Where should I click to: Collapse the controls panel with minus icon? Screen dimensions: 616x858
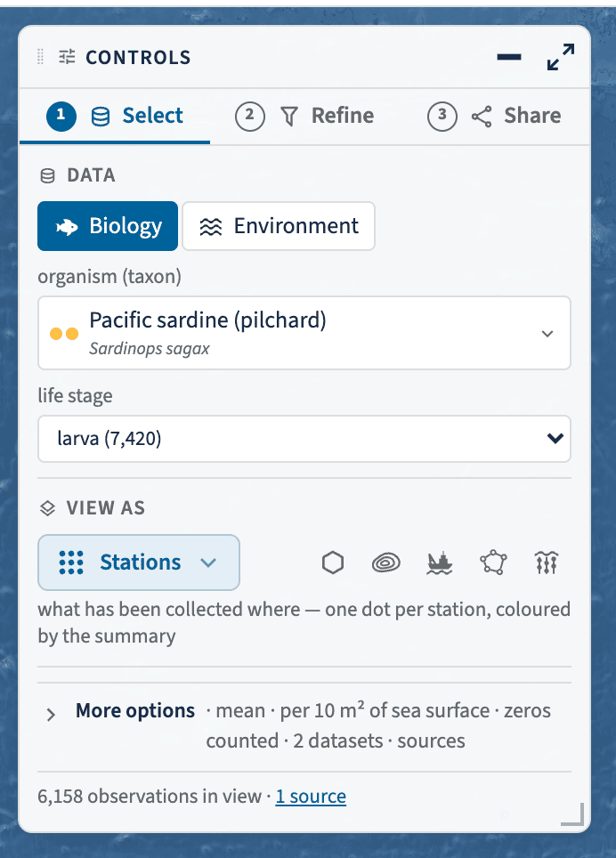click(x=509, y=57)
